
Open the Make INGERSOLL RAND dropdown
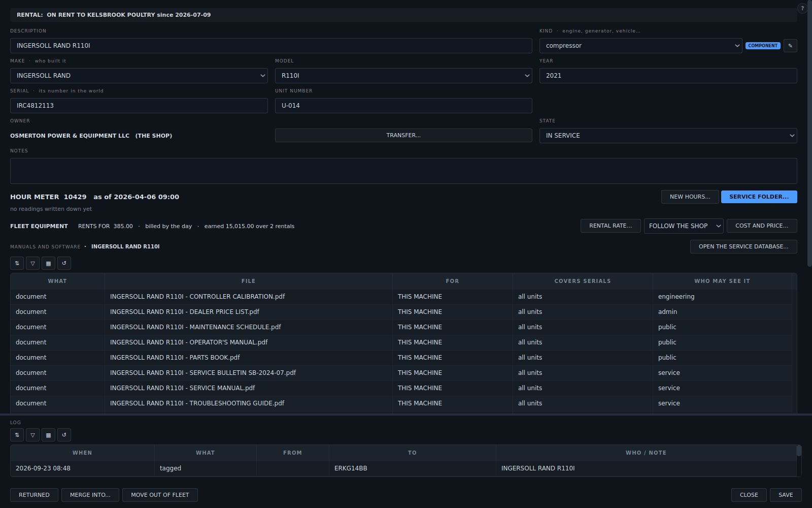pyautogui.click(x=139, y=76)
